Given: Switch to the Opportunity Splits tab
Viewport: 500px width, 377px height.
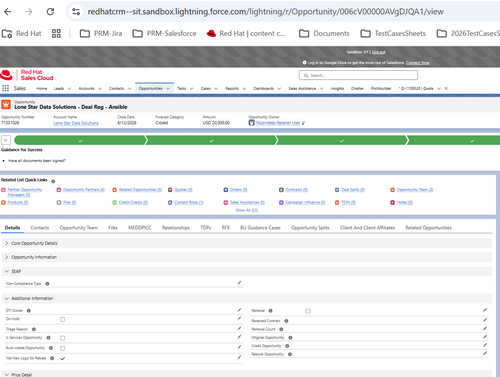Looking at the screenshot, I should pyautogui.click(x=310, y=228).
